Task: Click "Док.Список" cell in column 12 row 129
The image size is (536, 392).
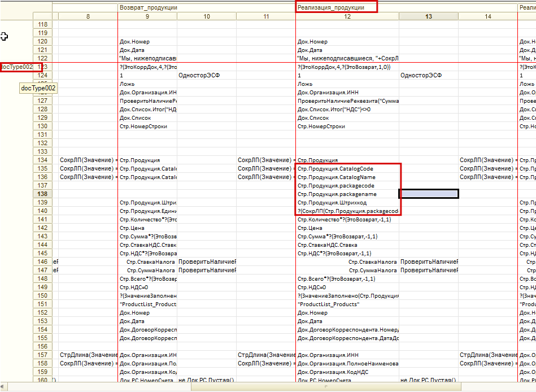Action: click(x=347, y=117)
